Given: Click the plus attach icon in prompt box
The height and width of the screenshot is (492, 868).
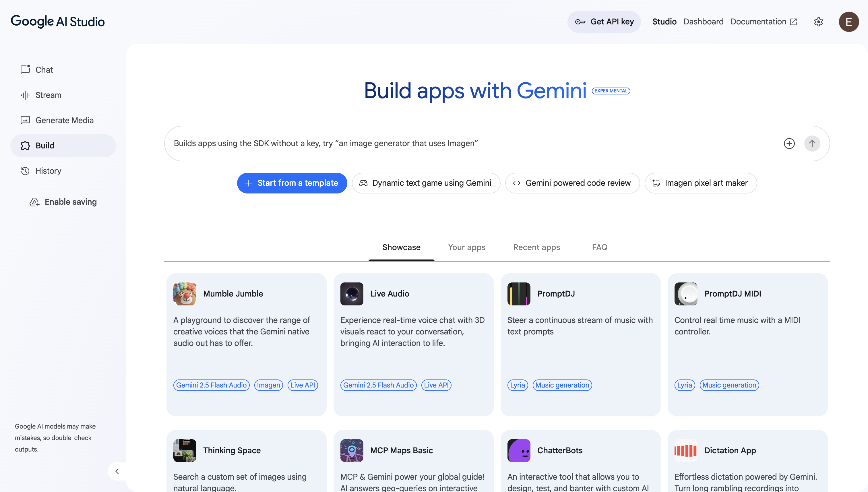Looking at the screenshot, I should point(789,143).
